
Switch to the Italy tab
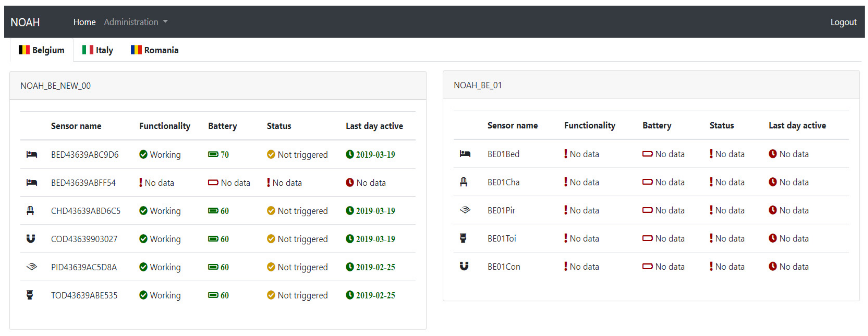click(x=98, y=50)
